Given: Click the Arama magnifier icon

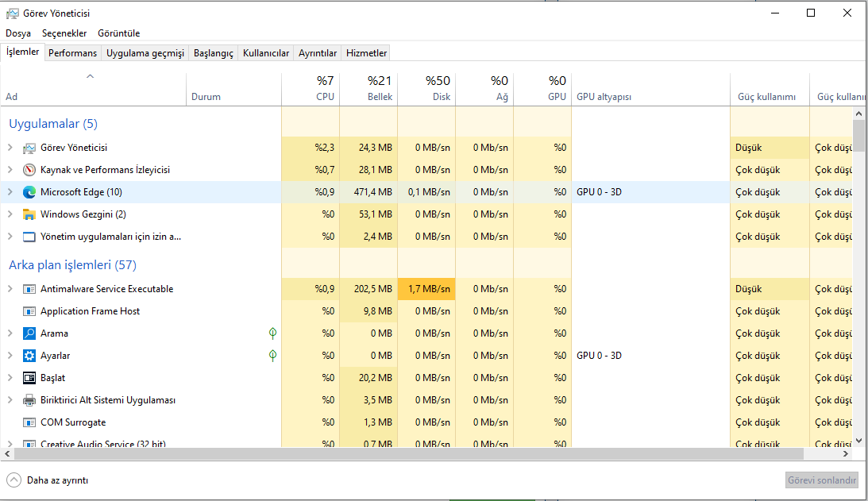Looking at the screenshot, I should 29,333.
